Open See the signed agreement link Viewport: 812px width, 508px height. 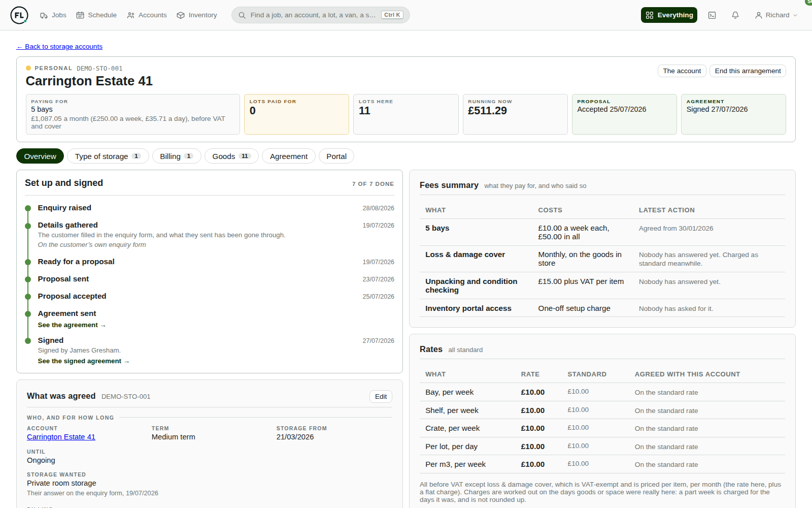(84, 361)
